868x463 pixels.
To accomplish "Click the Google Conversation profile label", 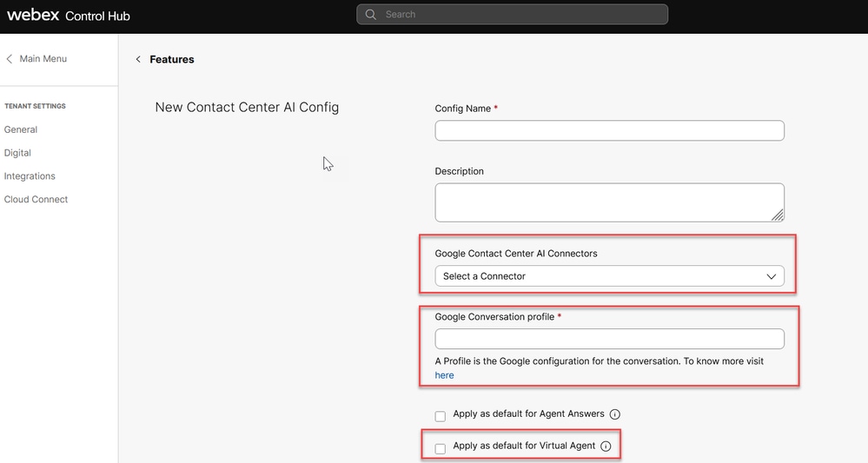I will coord(494,317).
